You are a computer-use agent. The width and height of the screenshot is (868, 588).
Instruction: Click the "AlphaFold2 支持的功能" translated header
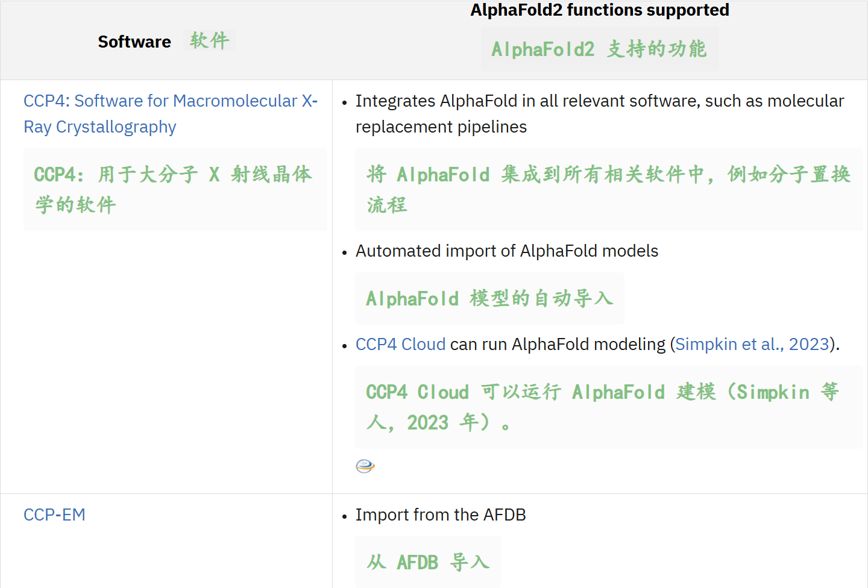click(x=599, y=49)
